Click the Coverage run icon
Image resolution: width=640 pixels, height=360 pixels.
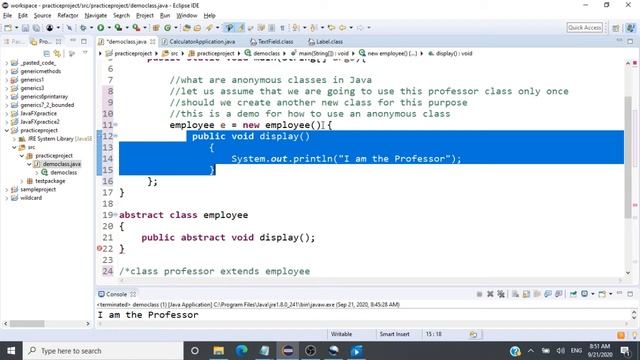coord(118,28)
